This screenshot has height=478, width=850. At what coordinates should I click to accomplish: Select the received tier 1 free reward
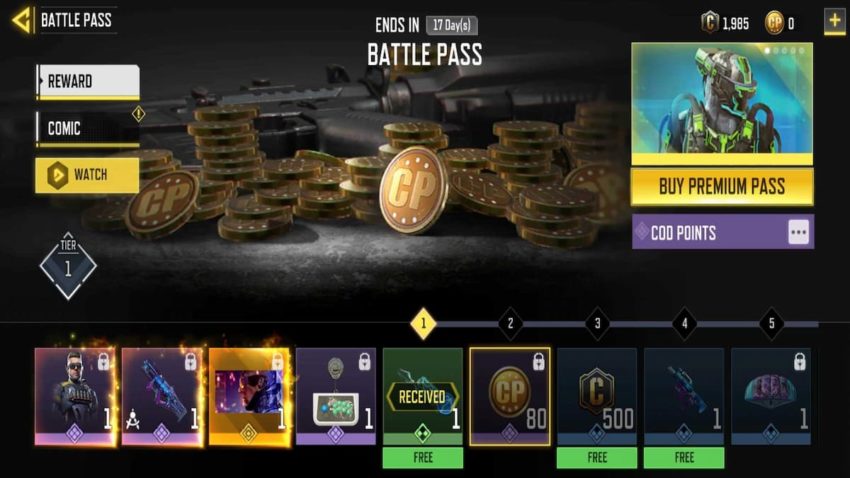(x=423, y=397)
